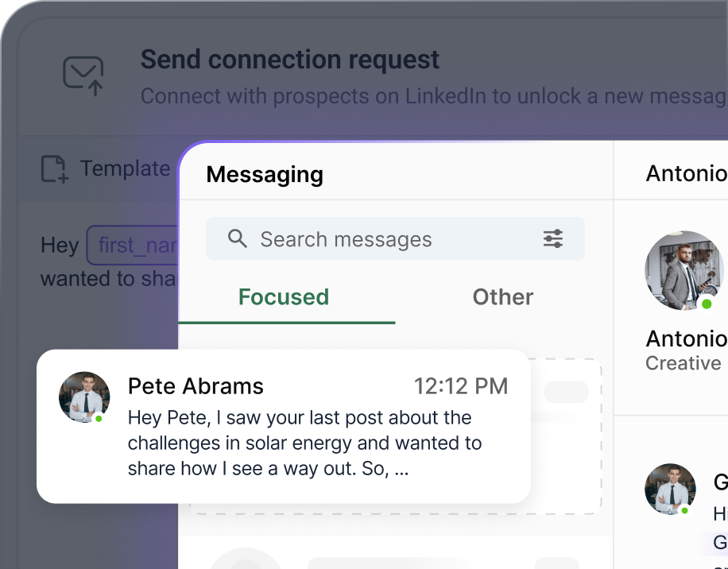
Task: Click the circular avatar placeholder in message list
Action: click(x=246, y=561)
